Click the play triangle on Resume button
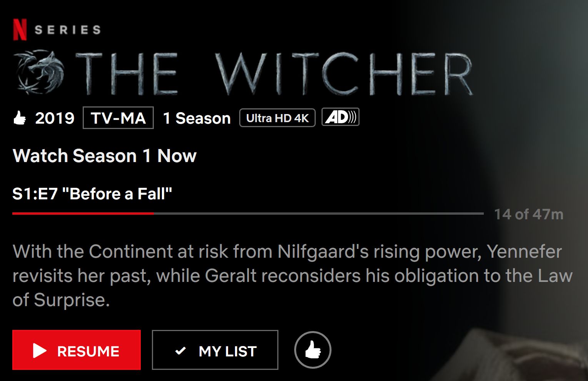Viewport: 588px width, 381px height. tap(40, 351)
